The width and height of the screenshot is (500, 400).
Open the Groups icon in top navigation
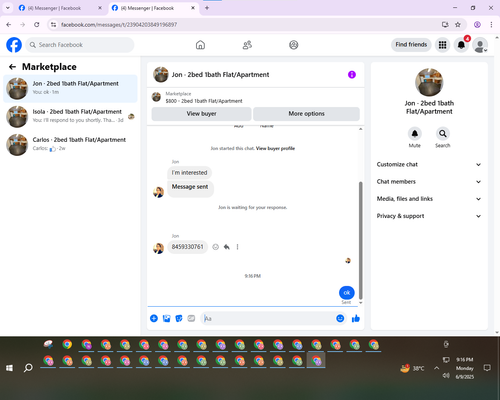294,45
